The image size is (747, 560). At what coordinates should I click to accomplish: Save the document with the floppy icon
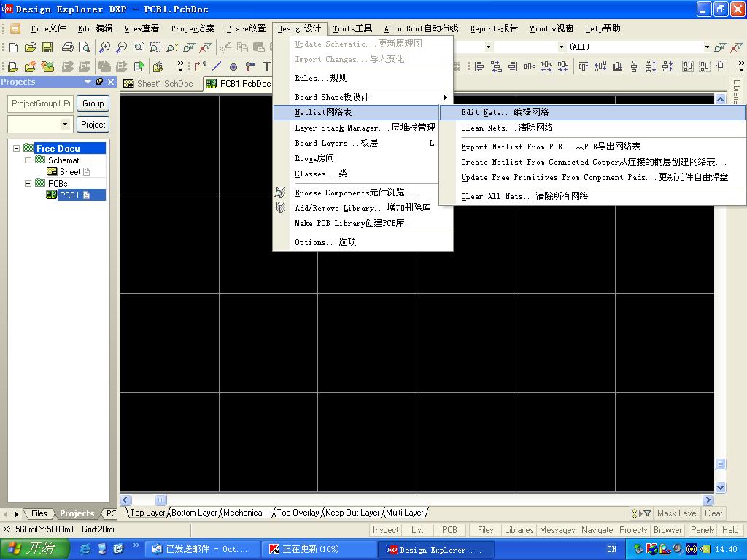(47, 47)
